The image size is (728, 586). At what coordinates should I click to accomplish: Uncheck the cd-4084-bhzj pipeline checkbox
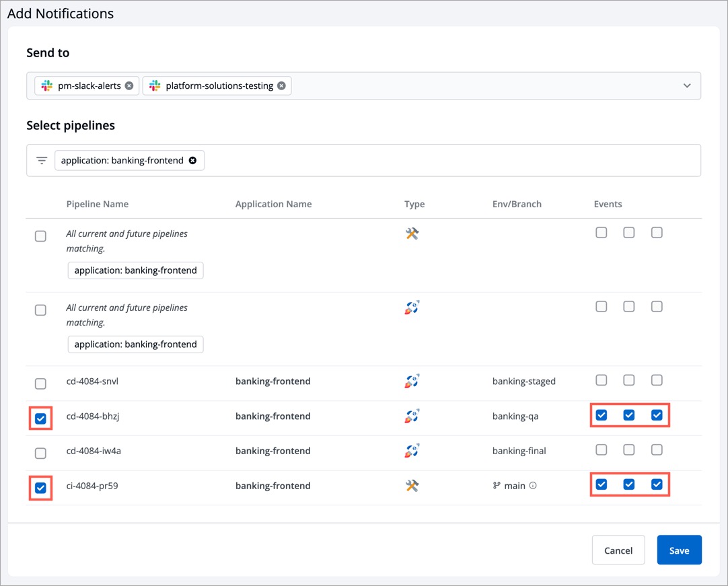40,418
